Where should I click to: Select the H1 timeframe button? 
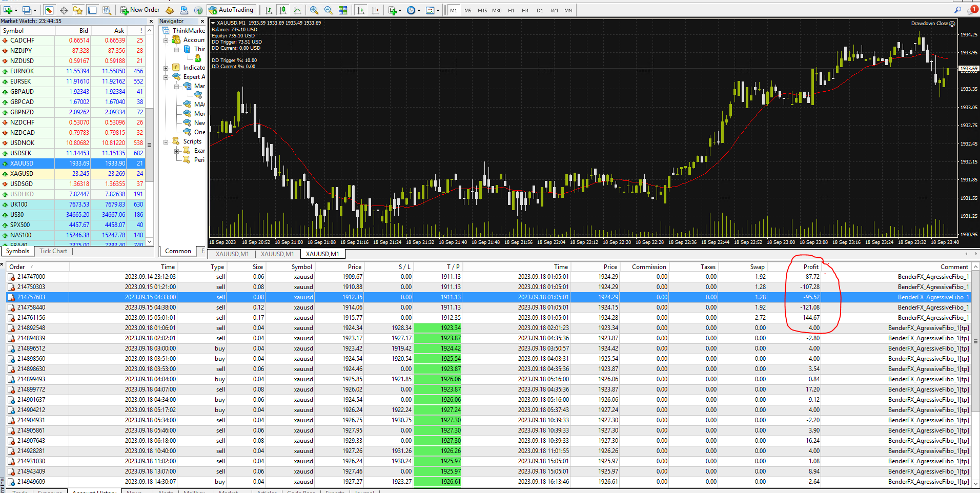coord(511,10)
